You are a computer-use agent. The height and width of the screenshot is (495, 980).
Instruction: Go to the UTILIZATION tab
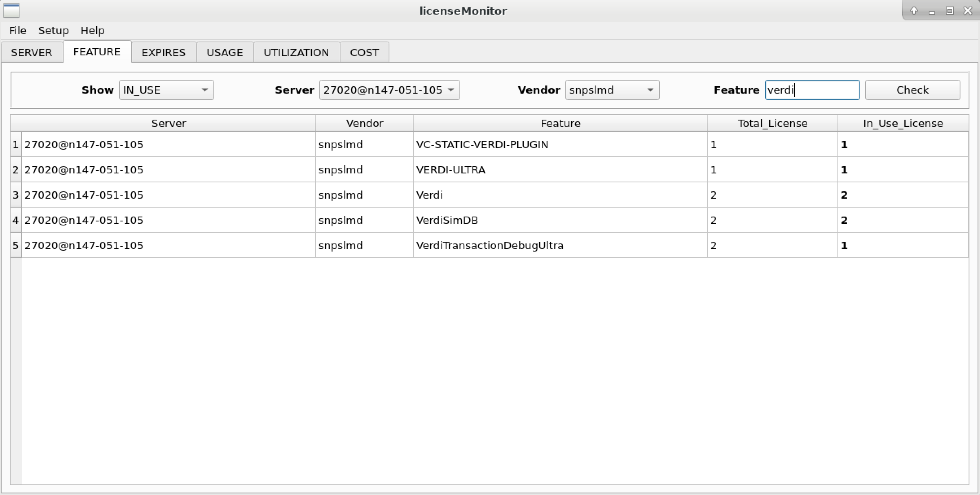click(x=297, y=53)
